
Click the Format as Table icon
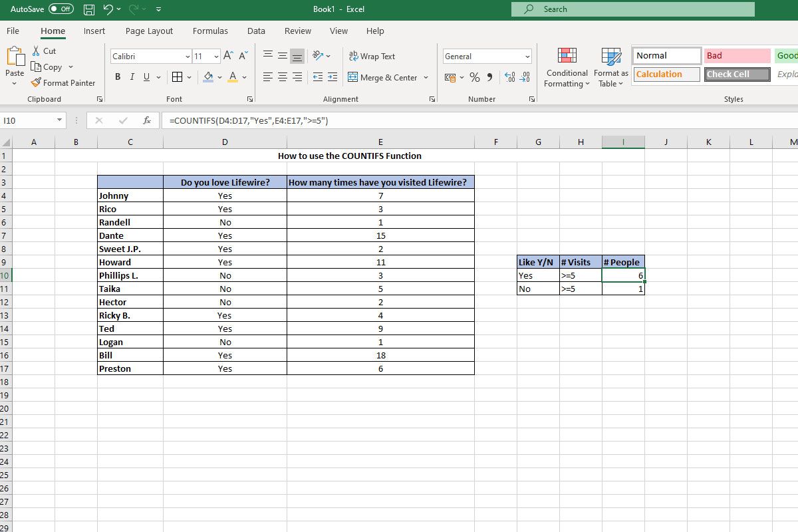pyautogui.click(x=610, y=66)
